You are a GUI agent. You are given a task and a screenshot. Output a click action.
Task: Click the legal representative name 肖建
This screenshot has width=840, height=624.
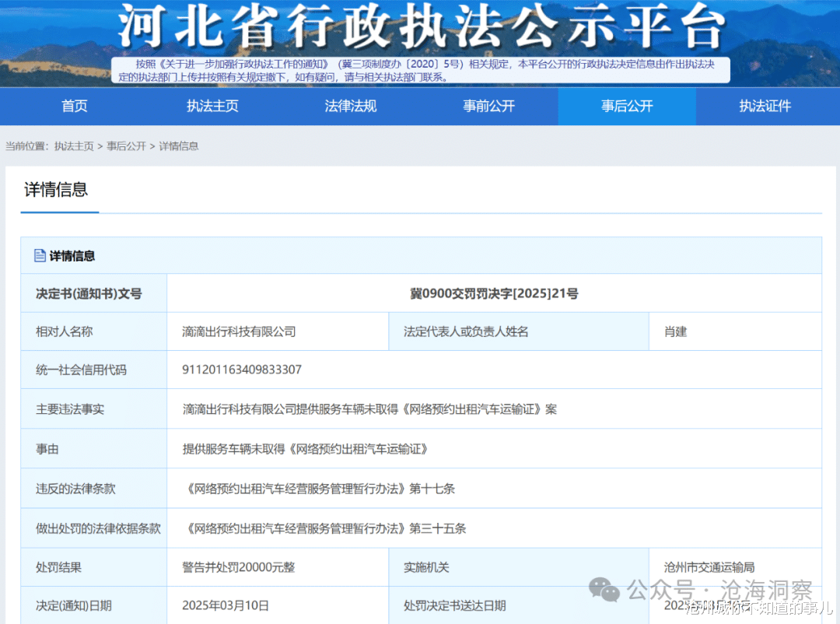(x=676, y=331)
